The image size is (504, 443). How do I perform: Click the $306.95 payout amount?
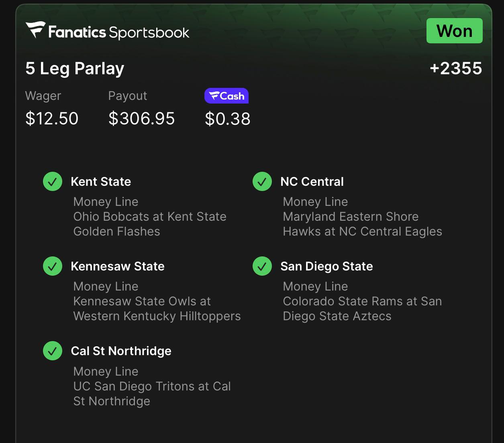pos(142,118)
